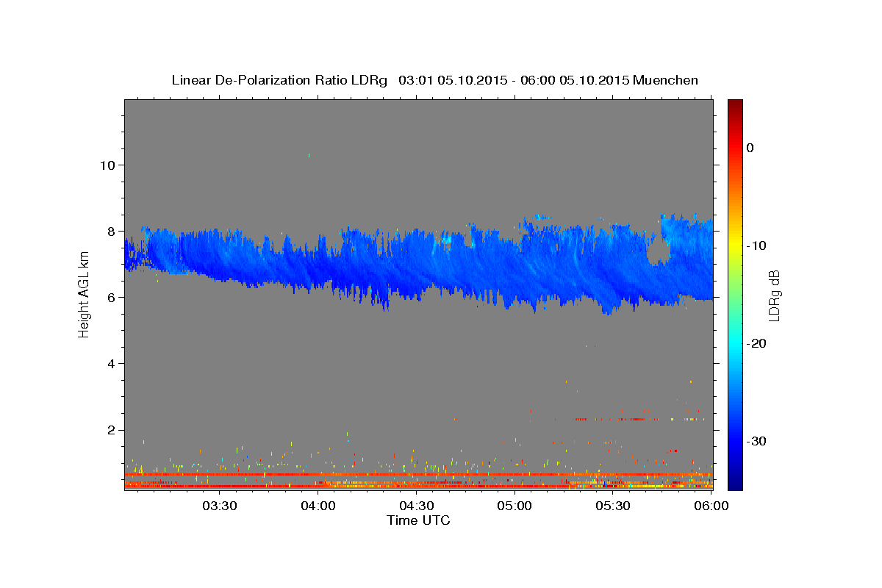Click the height tick label 10
The width and height of the screenshot is (882, 588).
pyautogui.click(x=107, y=165)
